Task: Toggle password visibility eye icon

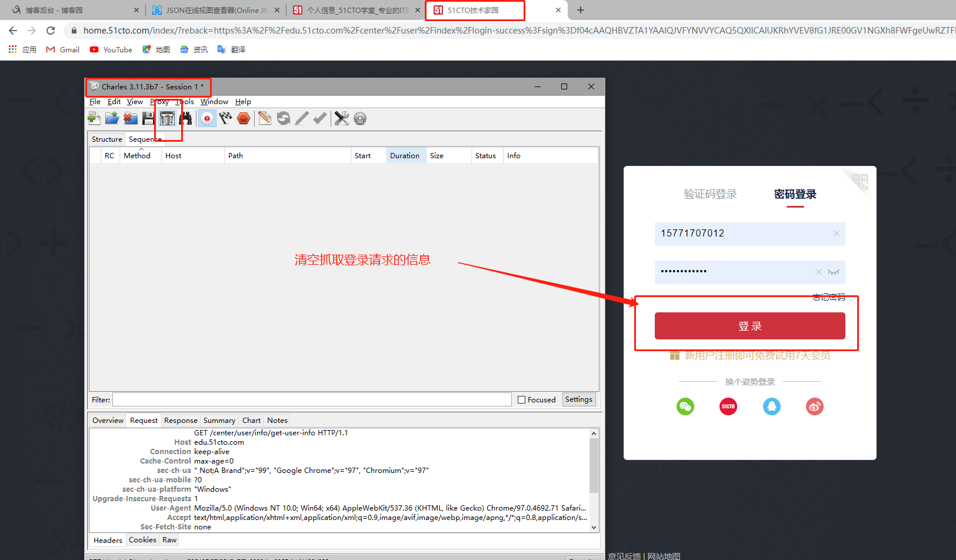Action: point(834,272)
